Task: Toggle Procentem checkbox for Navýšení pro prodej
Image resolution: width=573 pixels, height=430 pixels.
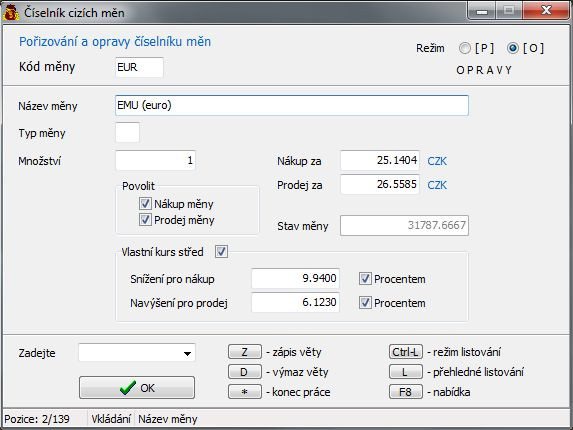Action: [x=365, y=303]
